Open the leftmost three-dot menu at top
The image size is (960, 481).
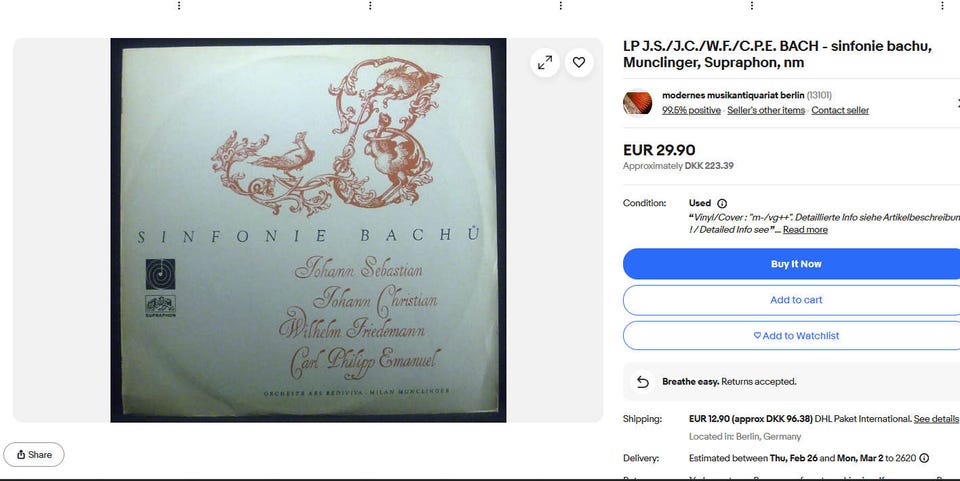pos(179,6)
